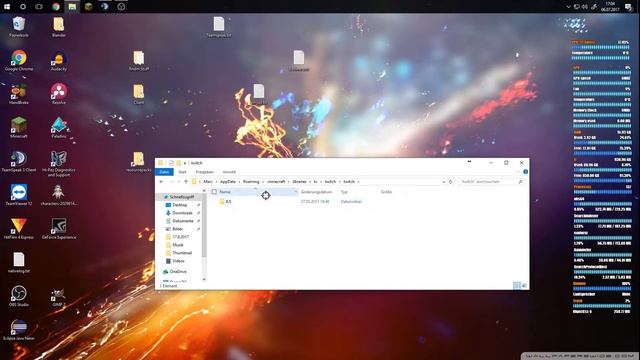
Task: Click the Roaming breadcrumb in the address bar
Action: (x=251, y=182)
